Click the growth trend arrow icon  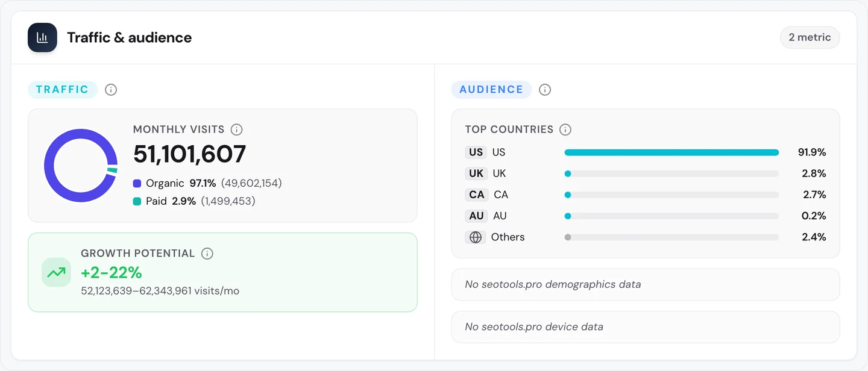(x=57, y=272)
